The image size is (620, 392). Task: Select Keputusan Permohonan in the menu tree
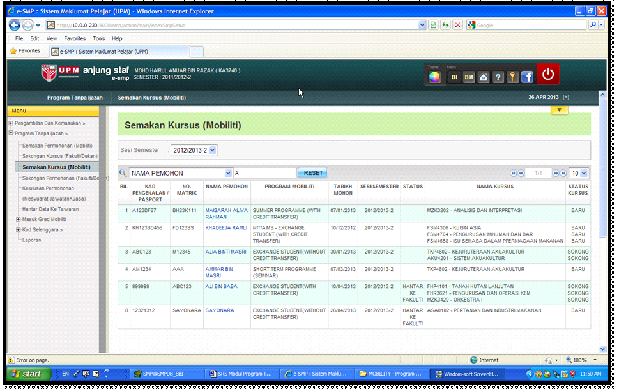(48, 188)
